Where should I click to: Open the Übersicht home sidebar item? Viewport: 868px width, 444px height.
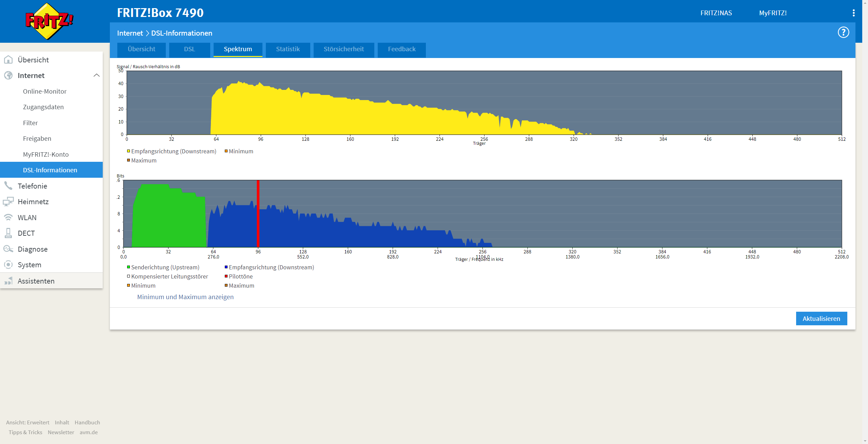[33, 60]
